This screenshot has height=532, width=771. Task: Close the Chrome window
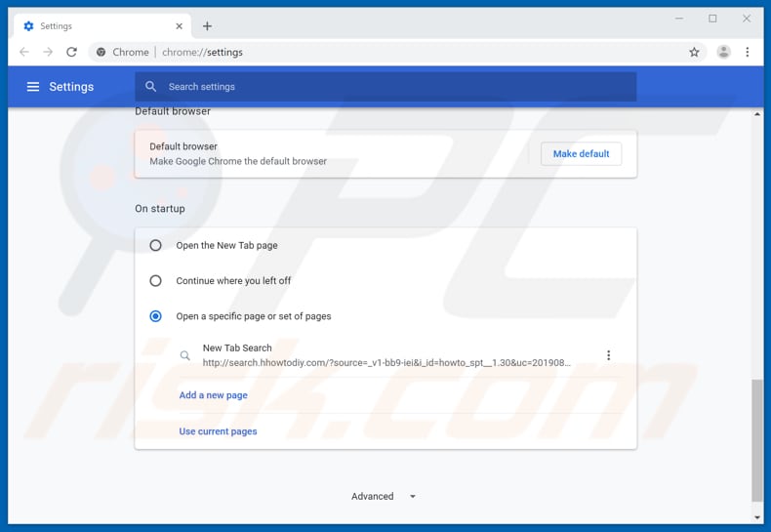click(747, 19)
